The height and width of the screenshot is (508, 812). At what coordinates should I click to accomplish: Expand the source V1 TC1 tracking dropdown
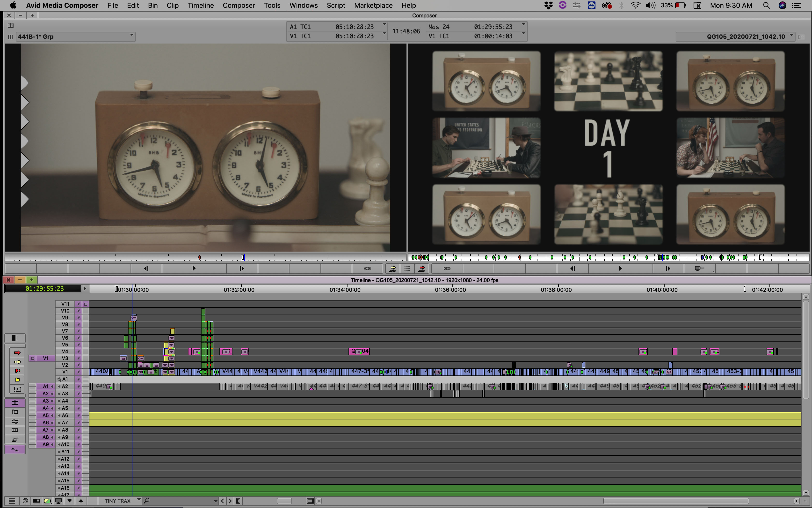click(384, 34)
